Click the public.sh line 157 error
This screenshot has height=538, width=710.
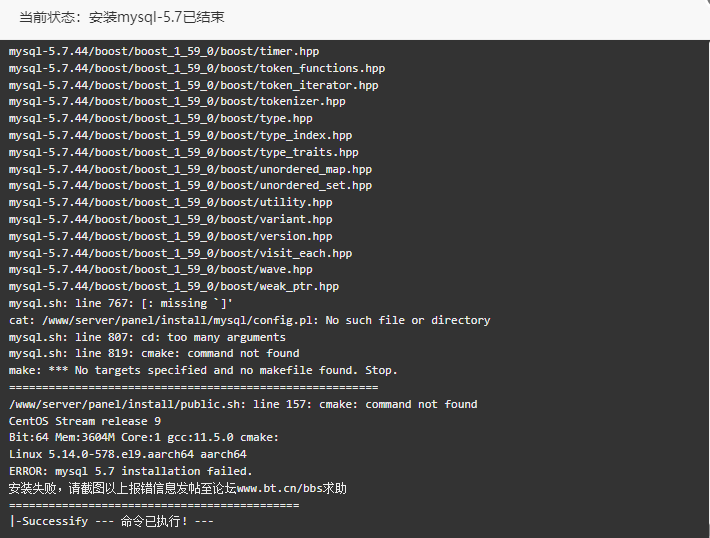click(243, 404)
